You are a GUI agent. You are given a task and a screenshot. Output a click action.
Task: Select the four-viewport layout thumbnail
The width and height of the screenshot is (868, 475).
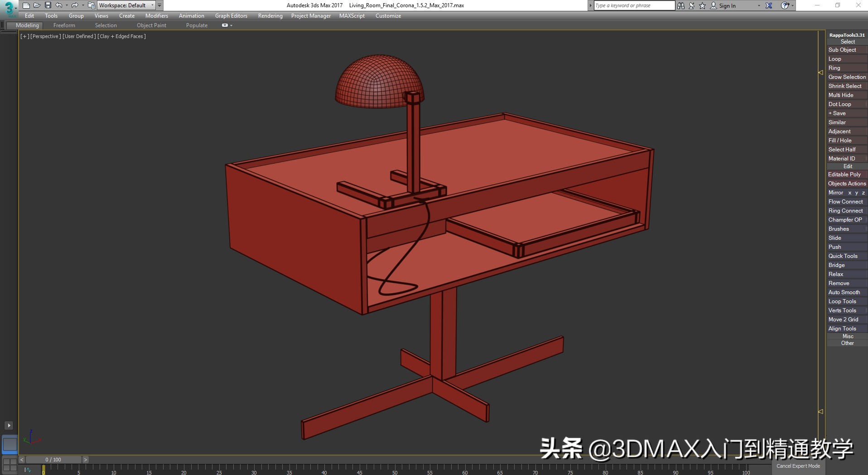point(10,465)
